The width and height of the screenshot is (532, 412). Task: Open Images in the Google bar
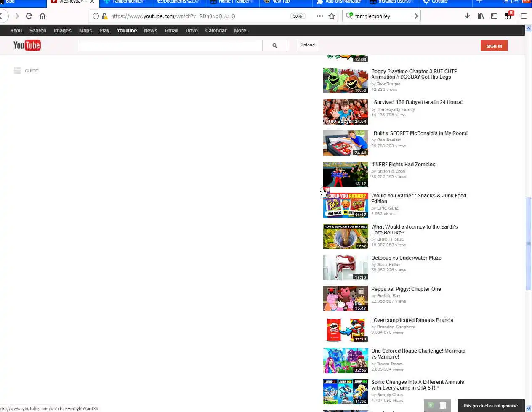pyautogui.click(x=62, y=31)
